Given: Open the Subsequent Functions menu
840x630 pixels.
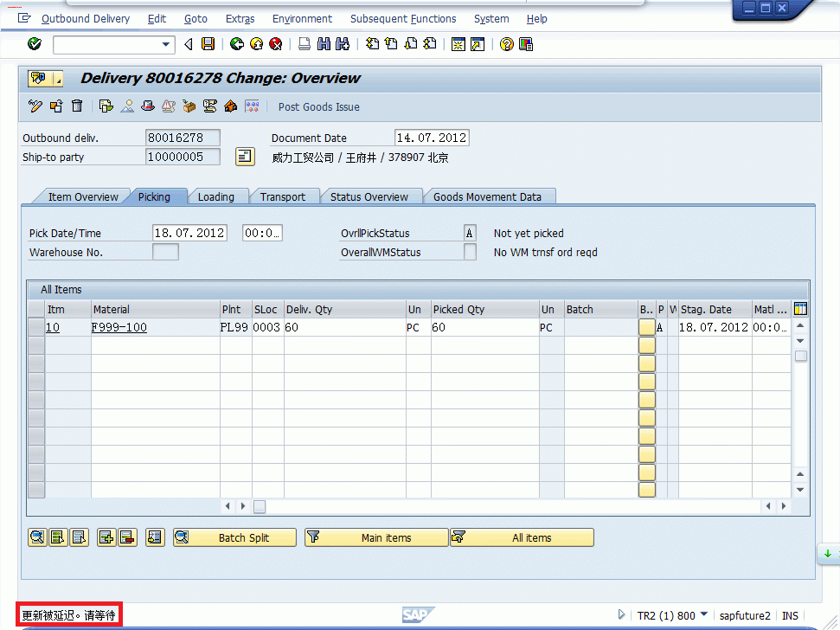Looking at the screenshot, I should [403, 19].
